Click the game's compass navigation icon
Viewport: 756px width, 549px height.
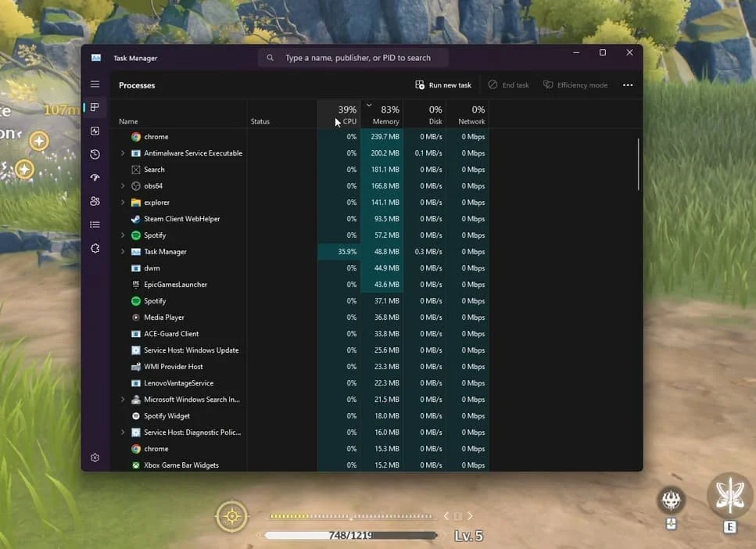[232, 516]
